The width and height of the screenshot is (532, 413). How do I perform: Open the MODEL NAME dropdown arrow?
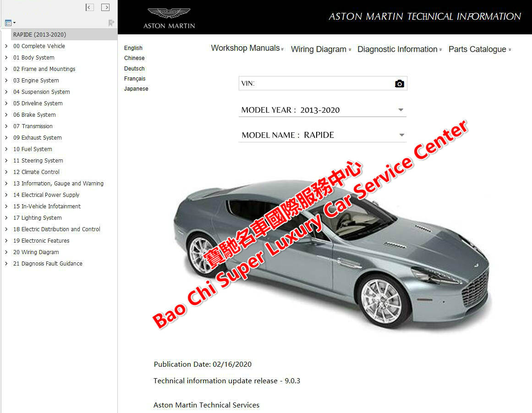[402, 135]
